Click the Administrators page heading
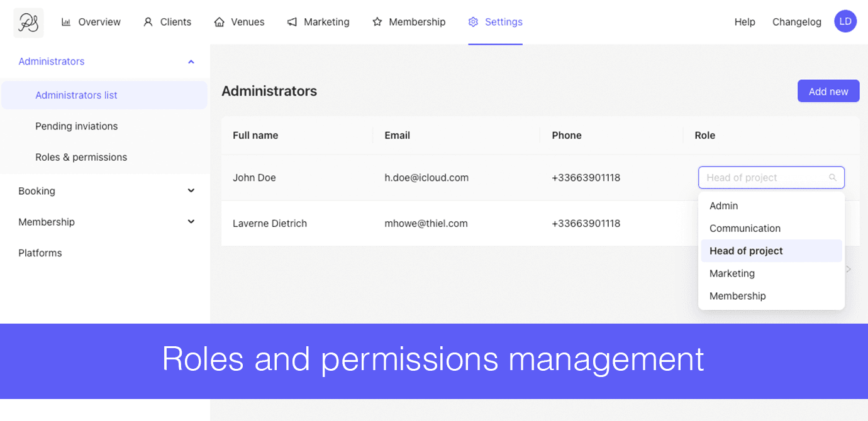868x421 pixels. click(269, 91)
